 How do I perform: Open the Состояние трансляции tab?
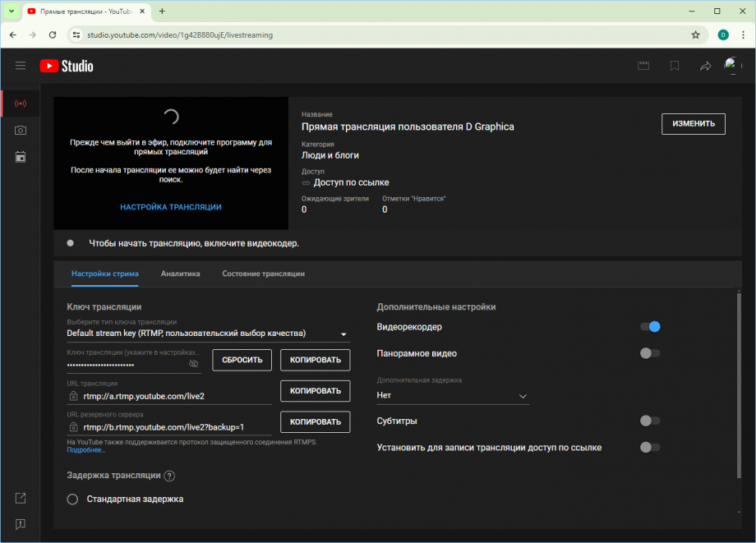pyautogui.click(x=263, y=274)
